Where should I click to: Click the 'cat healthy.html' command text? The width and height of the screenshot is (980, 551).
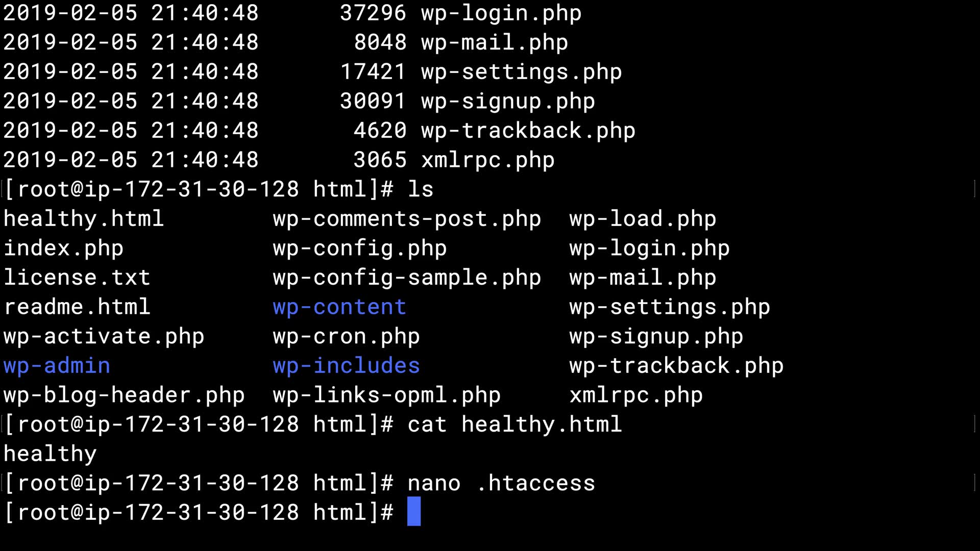tap(514, 424)
